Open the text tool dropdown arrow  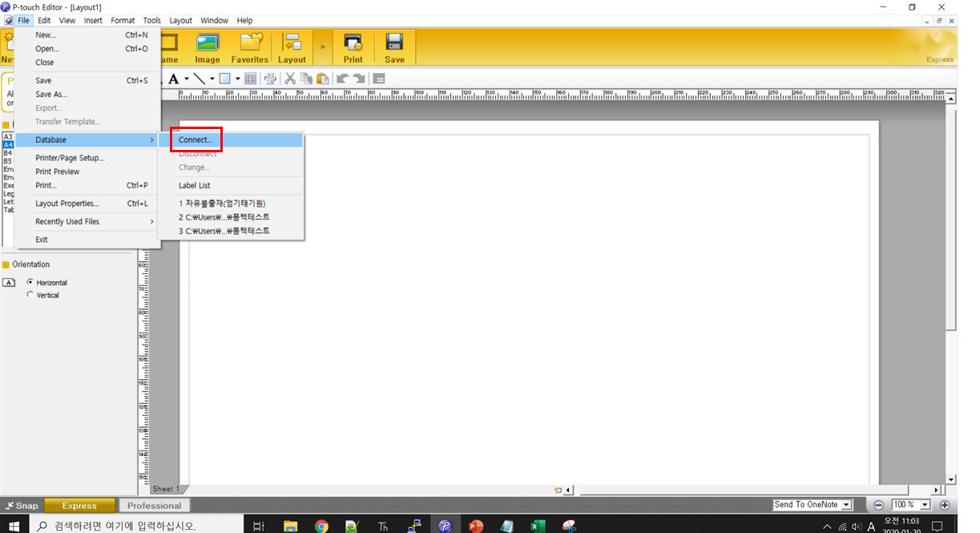coord(187,79)
